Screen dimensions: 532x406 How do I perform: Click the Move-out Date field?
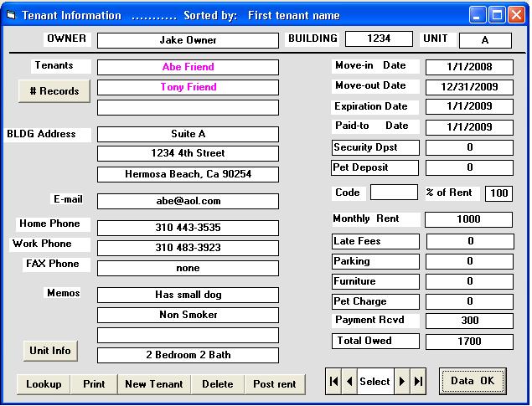click(x=468, y=86)
